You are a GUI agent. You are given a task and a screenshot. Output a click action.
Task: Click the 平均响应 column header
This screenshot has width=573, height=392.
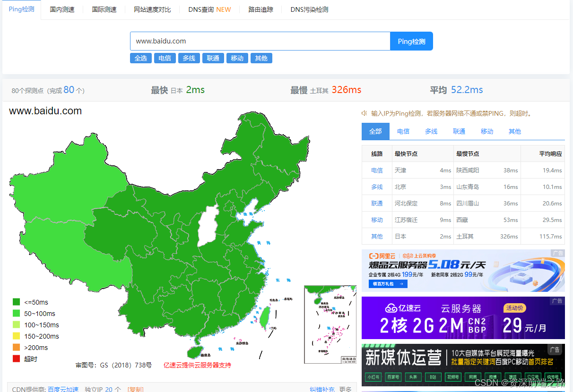coord(550,153)
